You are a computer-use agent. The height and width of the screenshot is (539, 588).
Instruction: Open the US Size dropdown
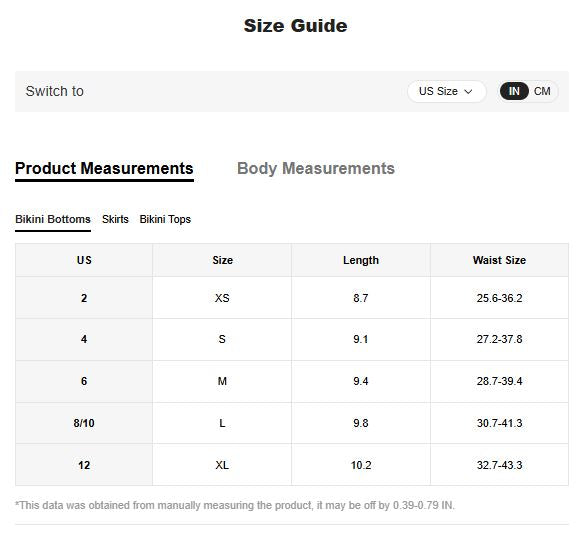click(x=446, y=91)
